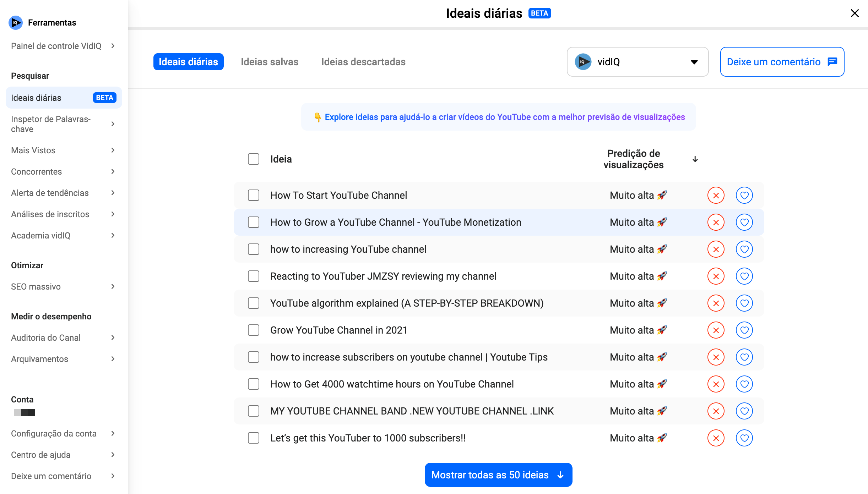Discard the 'Grow YouTube Channel in 2021' idea
The image size is (868, 494).
pos(716,330)
